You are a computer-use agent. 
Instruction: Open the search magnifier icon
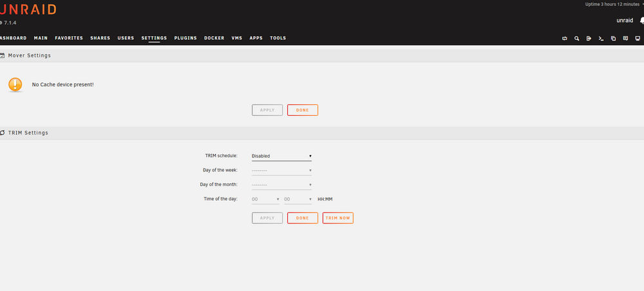point(576,38)
